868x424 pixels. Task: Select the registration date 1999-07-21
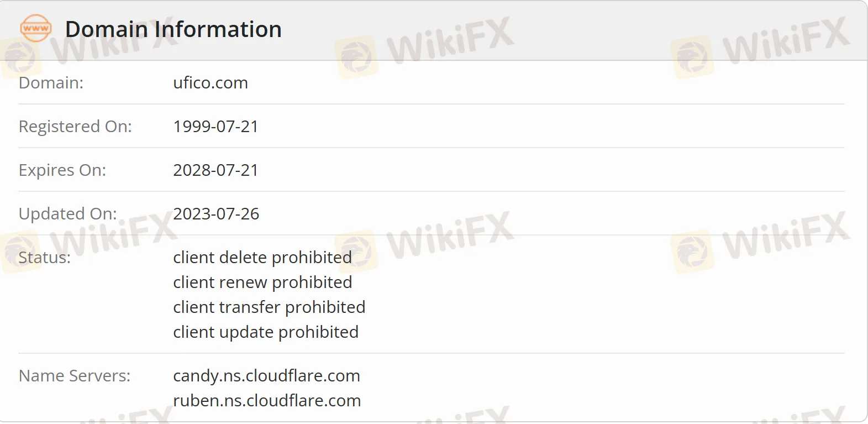click(215, 127)
